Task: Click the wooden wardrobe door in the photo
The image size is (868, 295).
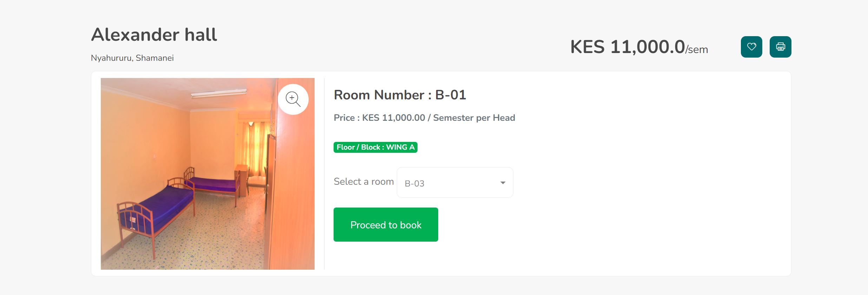Action: 291,190
